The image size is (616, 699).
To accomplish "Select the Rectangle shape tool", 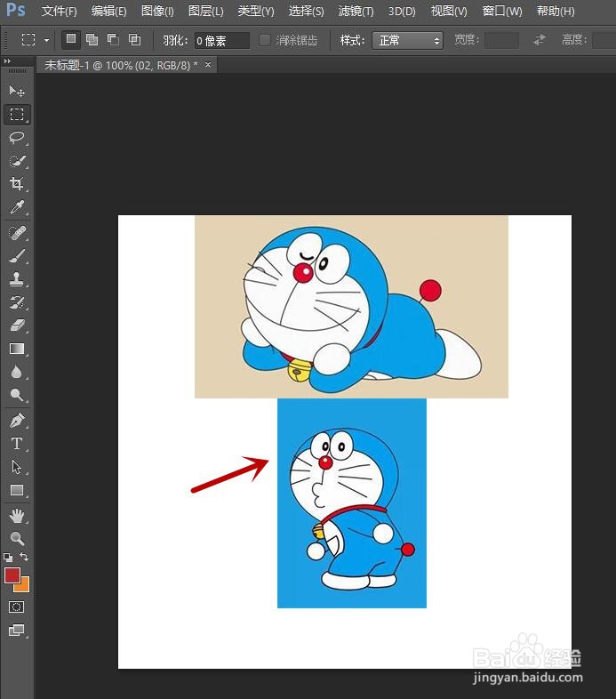I will pos(17,490).
